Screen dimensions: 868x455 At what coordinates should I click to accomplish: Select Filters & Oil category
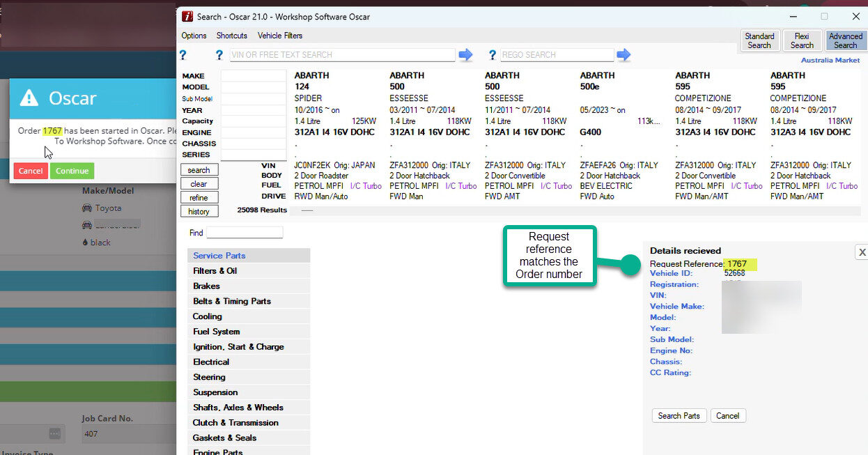[249, 271]
